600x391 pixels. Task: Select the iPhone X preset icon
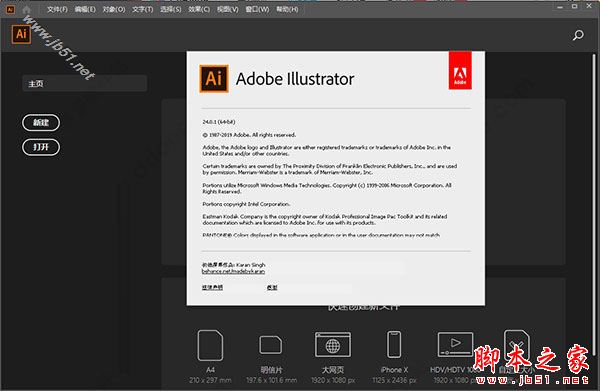(394, 344)
